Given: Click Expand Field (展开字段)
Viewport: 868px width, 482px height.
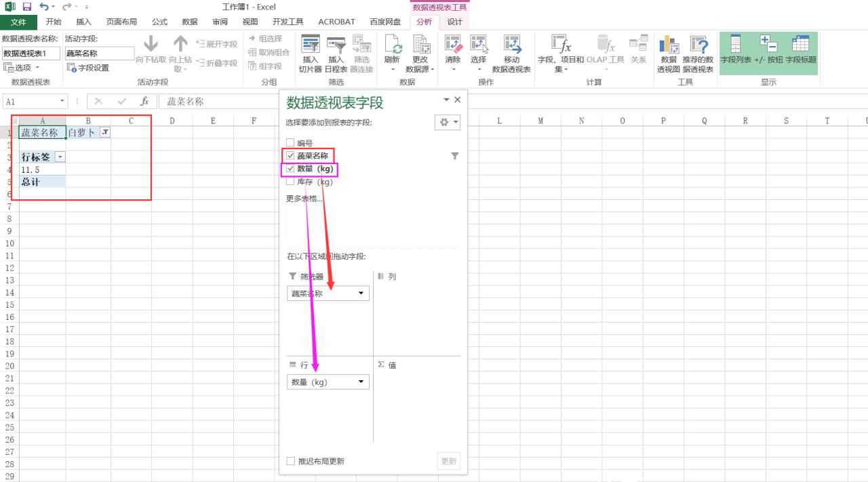Looking at the screenshot, I should [x=217, y=43].
